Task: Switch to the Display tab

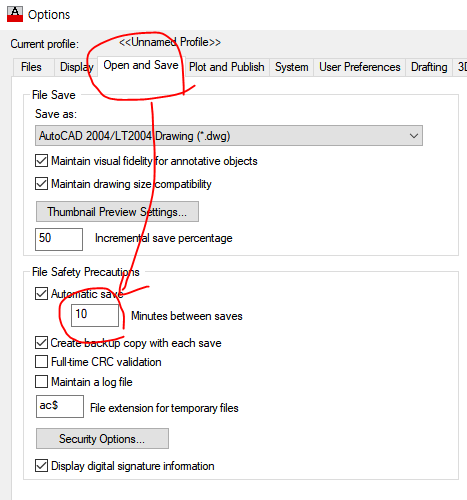Action: click(x=76, y=67)
